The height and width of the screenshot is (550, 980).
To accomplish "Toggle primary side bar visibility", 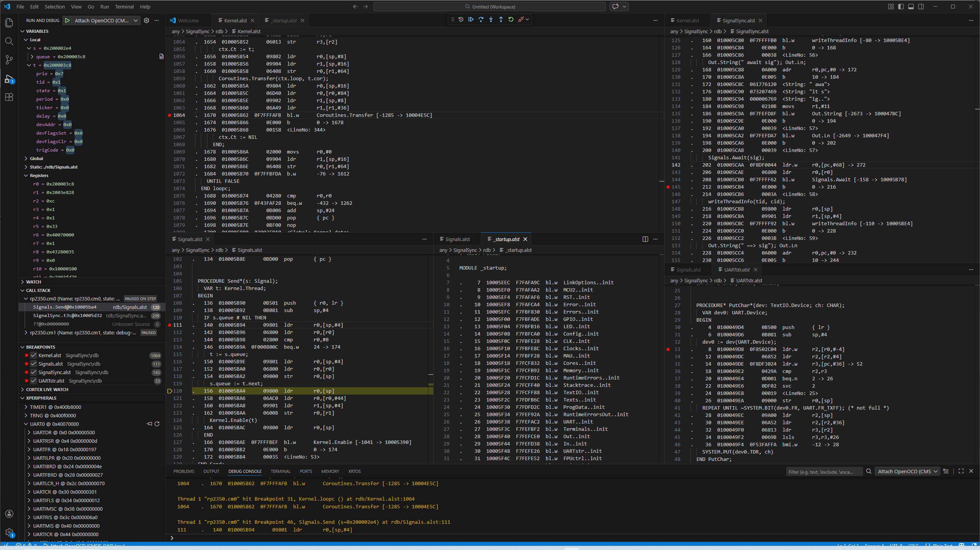I will 901,7.
